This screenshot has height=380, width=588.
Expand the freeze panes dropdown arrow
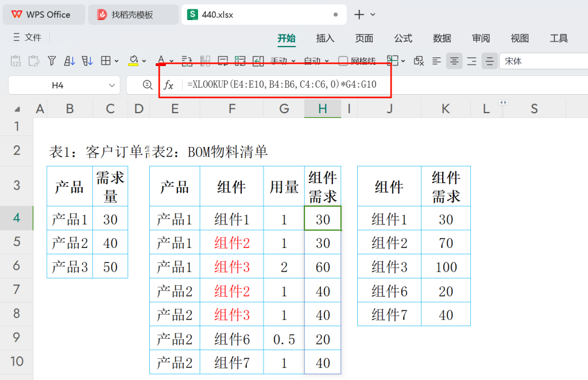pyautogui.click(x=403, y=61)
